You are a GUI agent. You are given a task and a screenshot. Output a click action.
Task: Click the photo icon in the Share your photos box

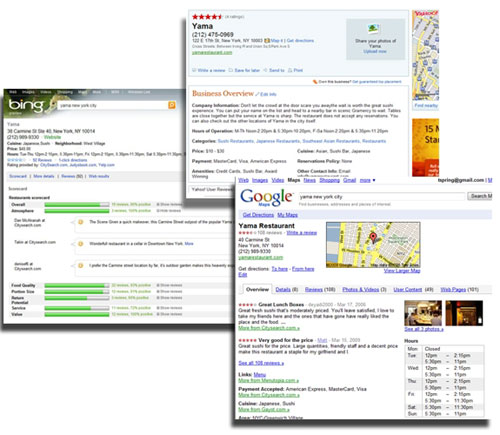click(x=373, y=29)
